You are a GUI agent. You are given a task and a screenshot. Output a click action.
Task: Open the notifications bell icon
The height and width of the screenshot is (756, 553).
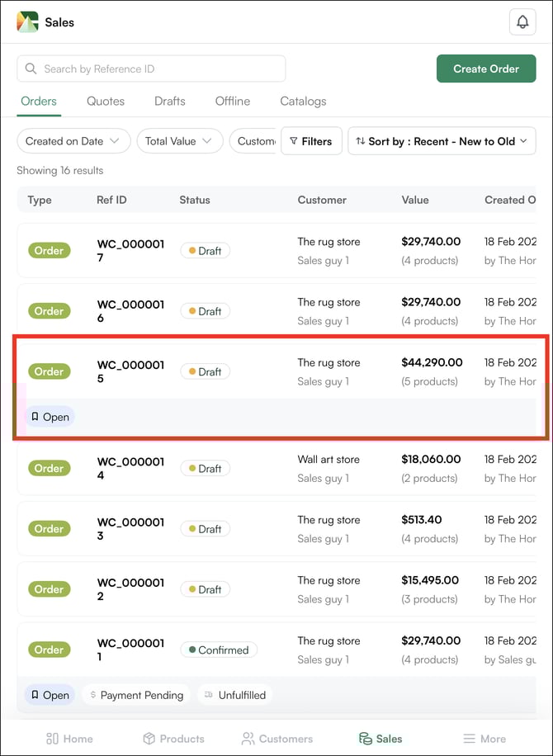tap(522, 22)
